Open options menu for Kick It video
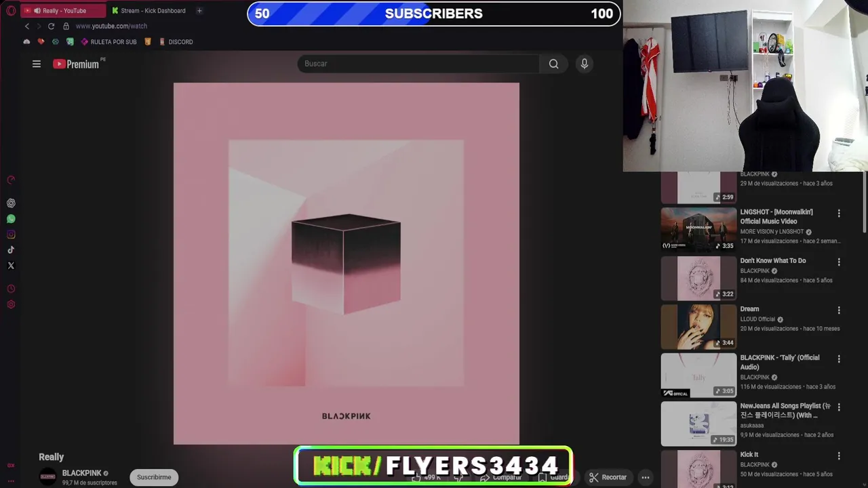Viewport: 868px width, 488px height. coord(839,456)
